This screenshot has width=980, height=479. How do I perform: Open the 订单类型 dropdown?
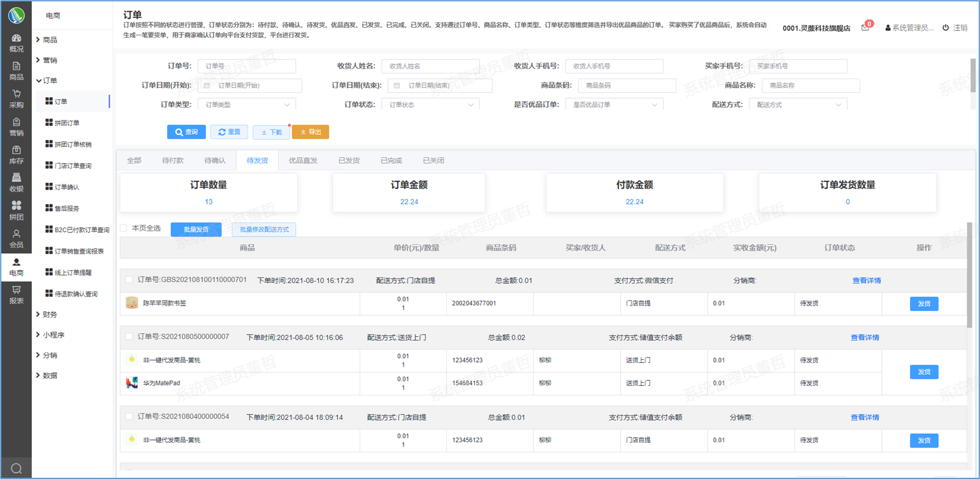(x=246, y=105)
